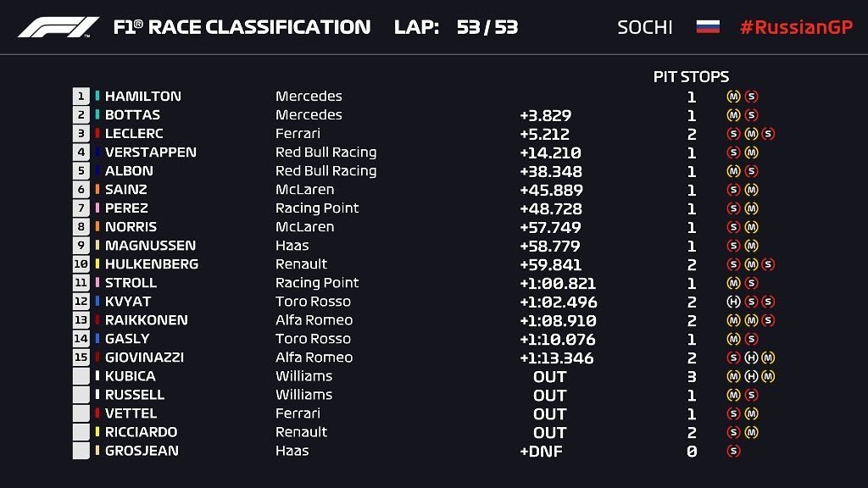868x488 pixels.
Task: Click the hard tyre icon in Giovinazzi's row
Action: pos(751,358)
